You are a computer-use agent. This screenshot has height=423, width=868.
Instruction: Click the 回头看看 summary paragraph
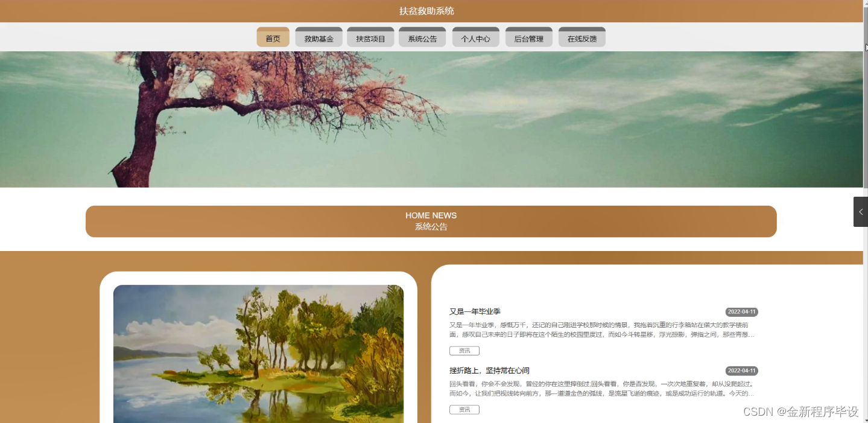point(601,389)
